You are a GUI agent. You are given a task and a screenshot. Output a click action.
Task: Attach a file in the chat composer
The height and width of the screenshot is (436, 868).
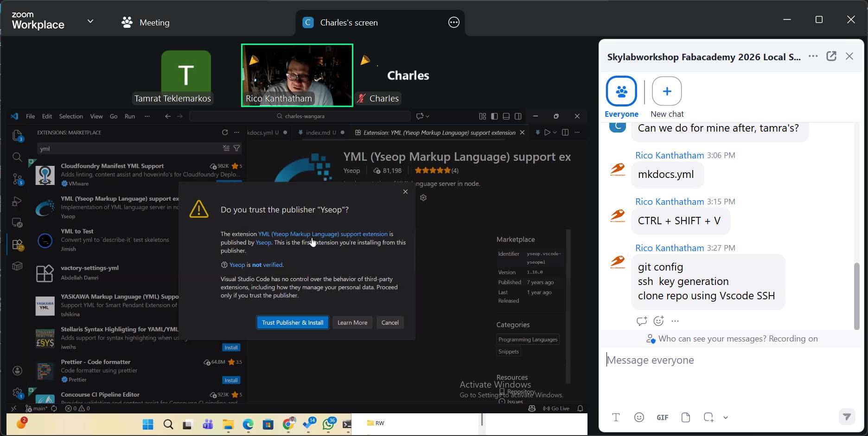tap(686, 417)
